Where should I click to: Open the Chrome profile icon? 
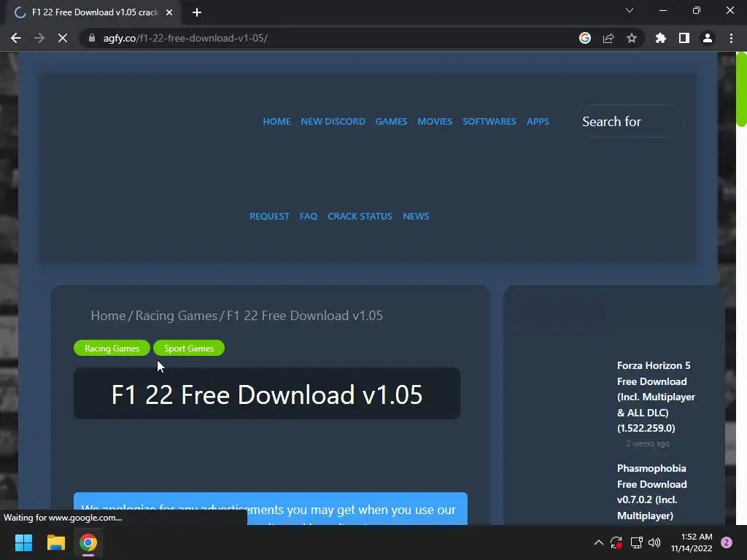[708, 38]
